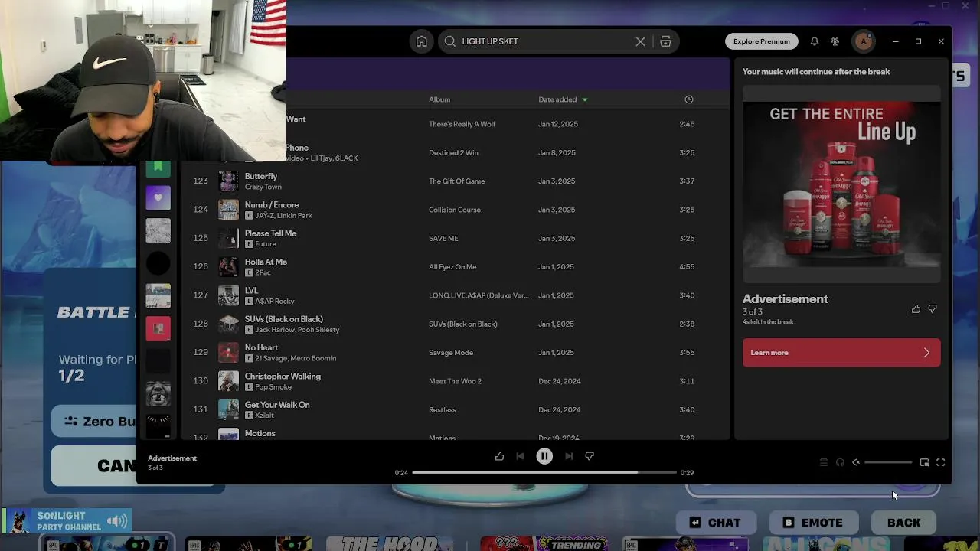Select track SUVs (Black on Black) title
The height and width of the screenshot is (551, 980).
(284, 318)
